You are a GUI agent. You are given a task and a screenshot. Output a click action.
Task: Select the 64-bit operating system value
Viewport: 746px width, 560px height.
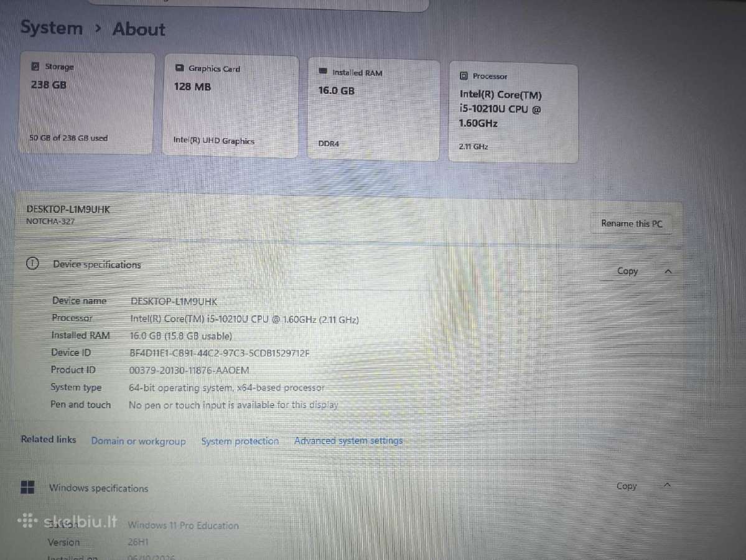[226, 388]
